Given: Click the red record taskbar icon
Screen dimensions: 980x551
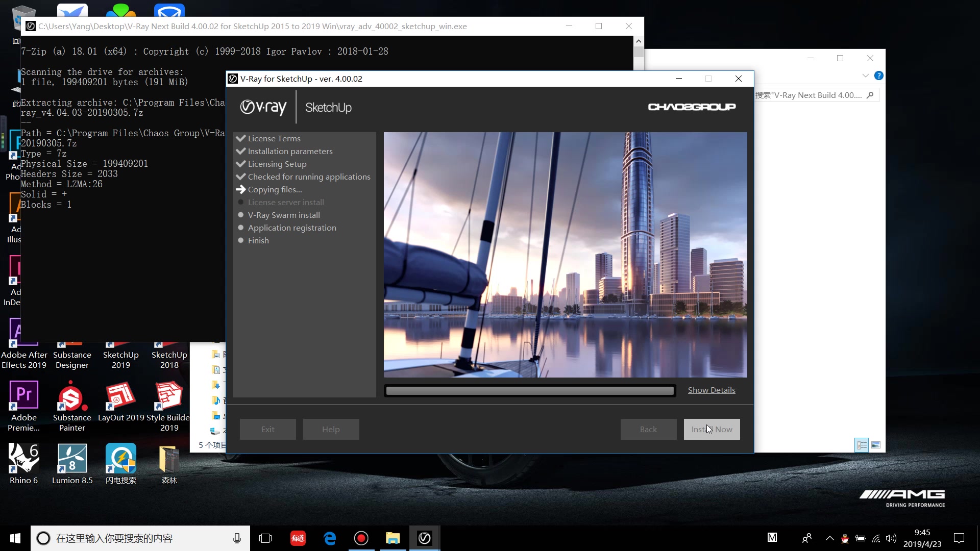Looking at the screenshot, I should pos(361,538).
